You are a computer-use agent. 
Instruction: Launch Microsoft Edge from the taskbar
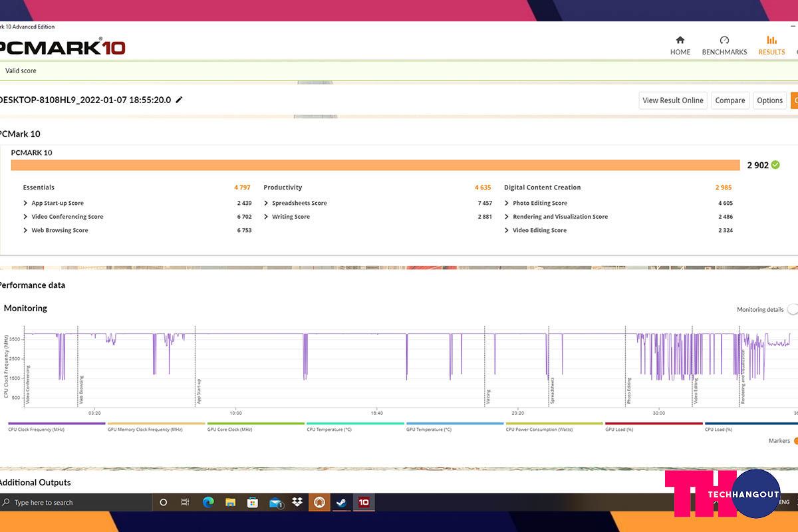point(208,502)
